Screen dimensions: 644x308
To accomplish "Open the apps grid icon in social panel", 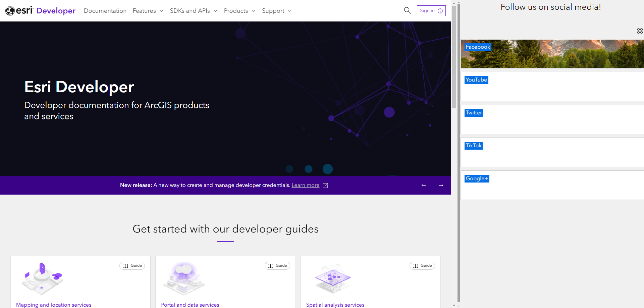I will tap(640, 31).
